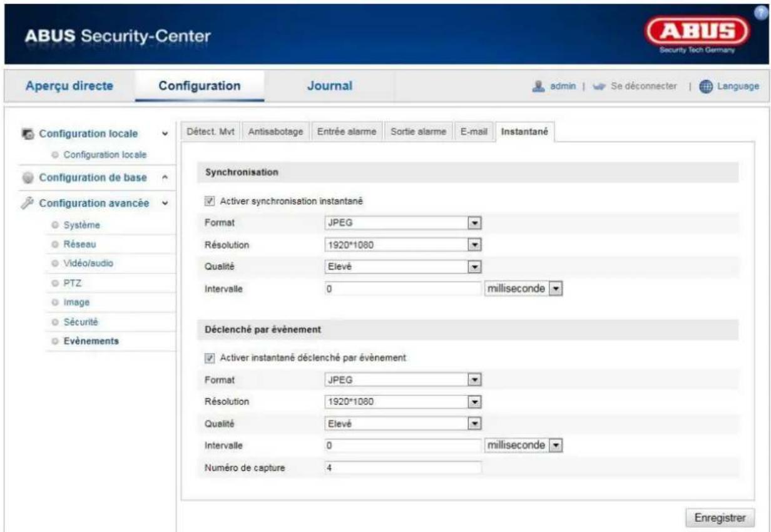
Task: Click the Enregistrer button
Action: 720,518
